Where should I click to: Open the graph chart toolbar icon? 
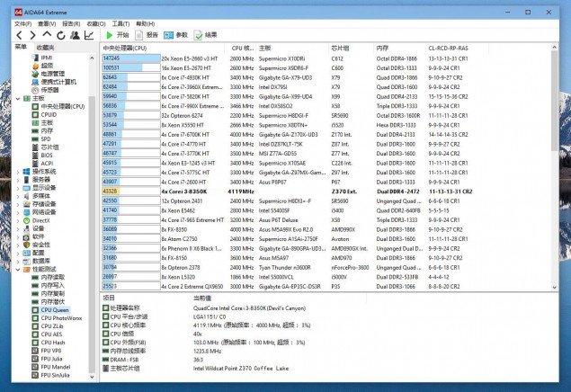[89, 35]
